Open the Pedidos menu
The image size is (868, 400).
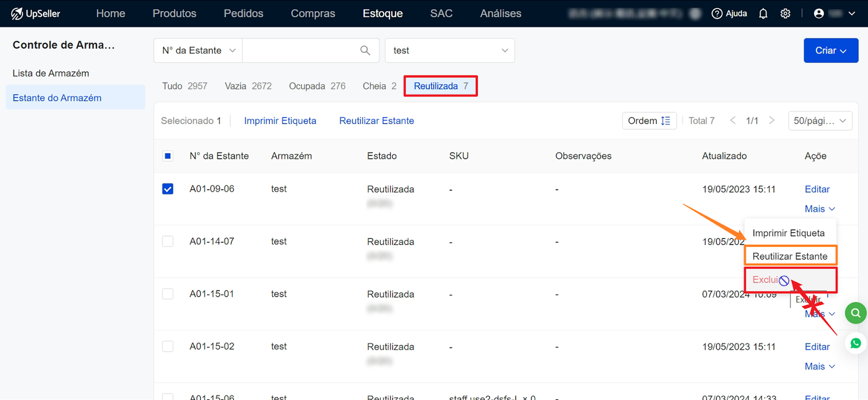coord(244,14)
